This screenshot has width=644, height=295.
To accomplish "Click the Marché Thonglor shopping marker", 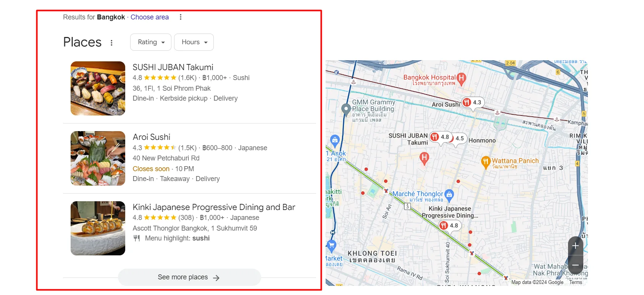I will coord(449,194).
